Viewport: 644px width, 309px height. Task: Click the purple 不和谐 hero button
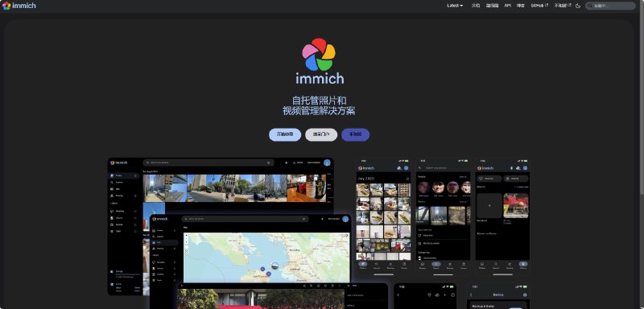coord(355,134)
